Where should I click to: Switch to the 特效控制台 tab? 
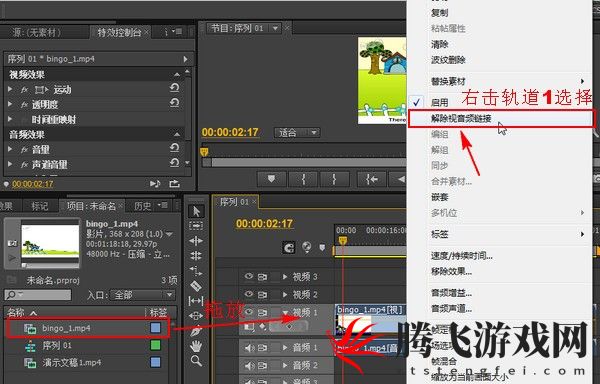119,33
